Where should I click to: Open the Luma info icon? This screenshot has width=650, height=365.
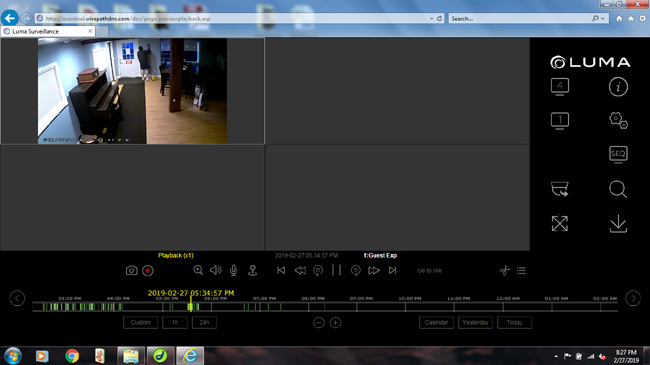pos(618,87)
